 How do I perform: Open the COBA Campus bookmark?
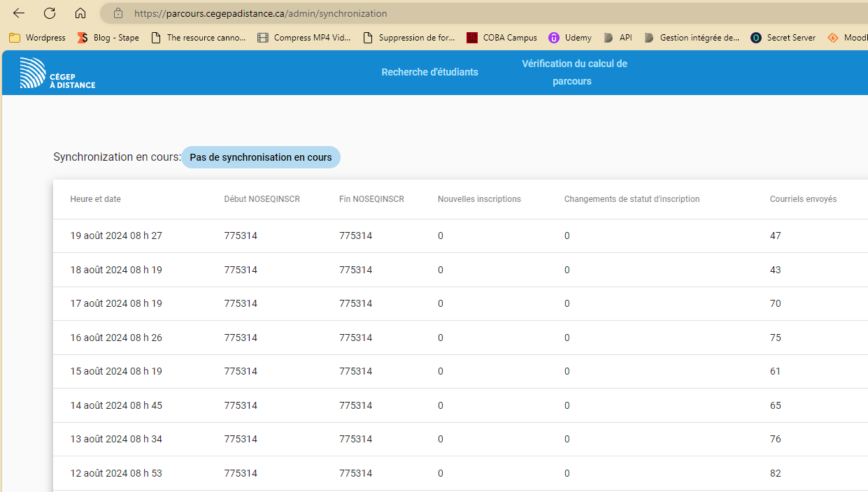501,38
